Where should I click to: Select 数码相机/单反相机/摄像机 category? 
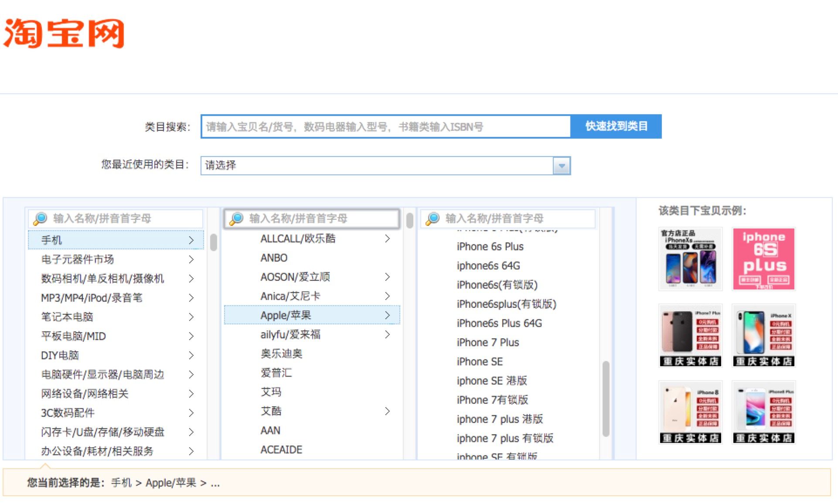pos(116,279)
